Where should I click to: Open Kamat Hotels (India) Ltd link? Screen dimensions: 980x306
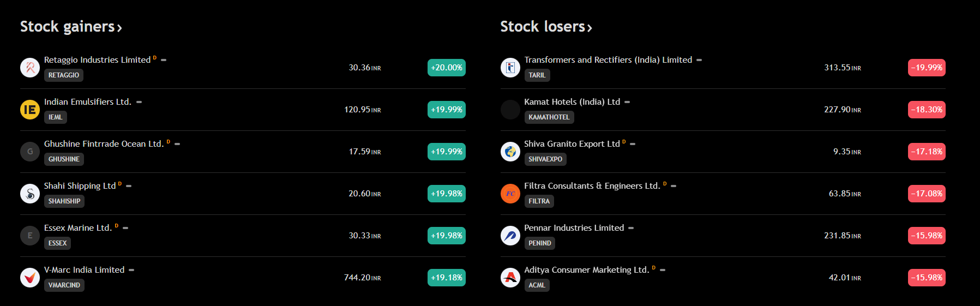click(x=572, y=102)
